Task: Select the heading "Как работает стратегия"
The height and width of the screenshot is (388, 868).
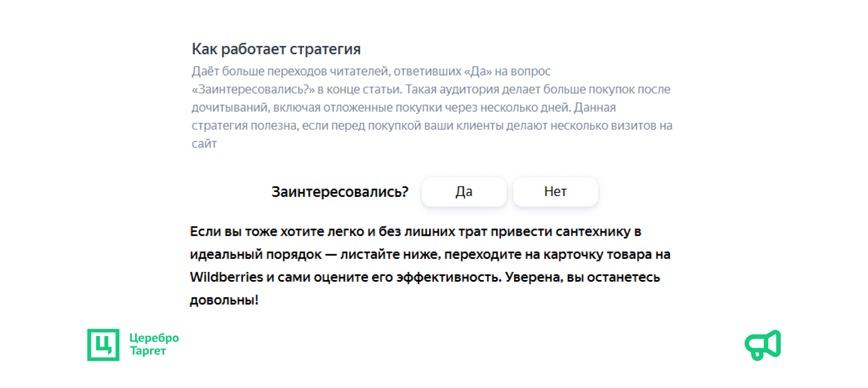Action: [276, 49]
